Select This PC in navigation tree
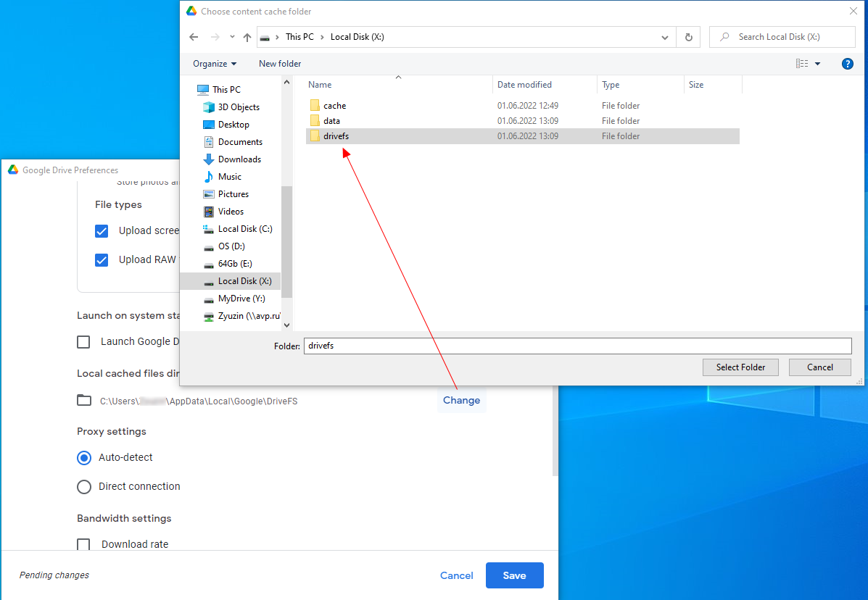 (226, 90)
